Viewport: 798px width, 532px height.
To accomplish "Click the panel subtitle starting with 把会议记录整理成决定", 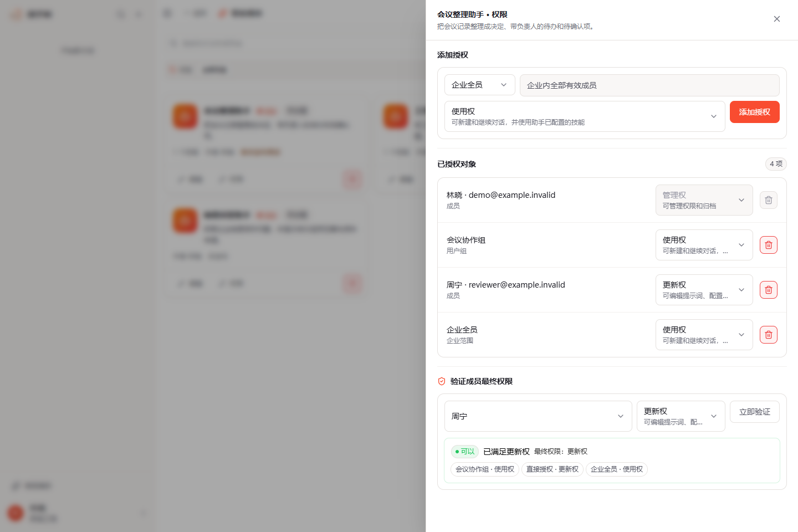I will click(x=517, y=27).
